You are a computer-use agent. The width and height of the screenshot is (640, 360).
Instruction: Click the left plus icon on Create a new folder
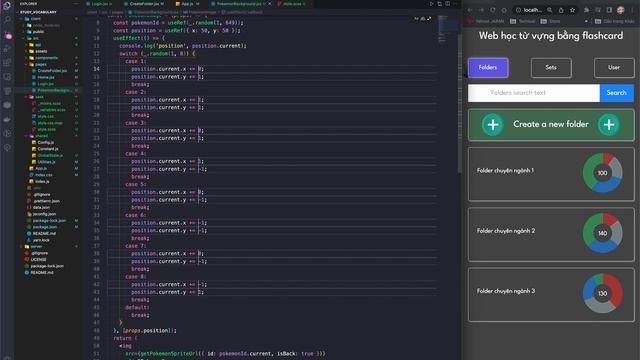point(493,124)
